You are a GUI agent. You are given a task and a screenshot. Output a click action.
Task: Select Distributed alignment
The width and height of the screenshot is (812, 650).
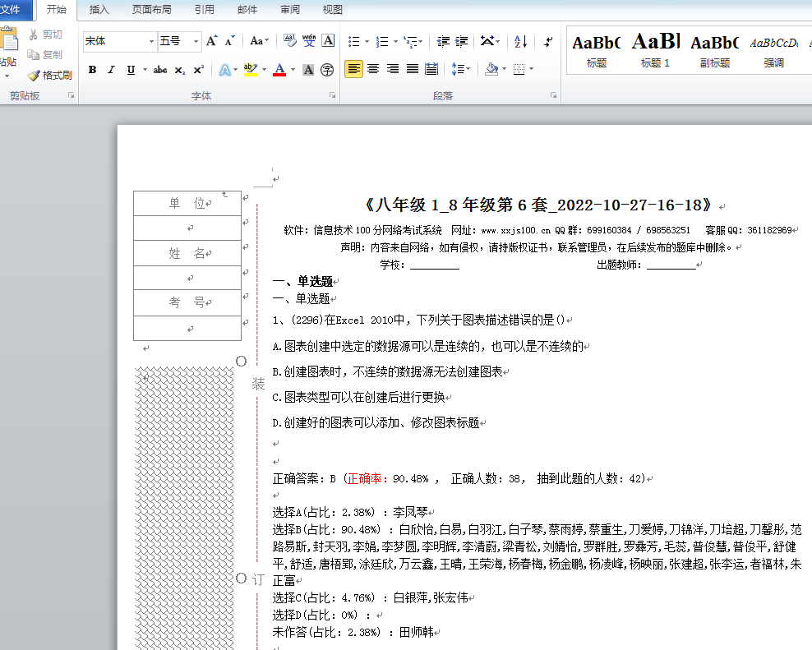click(431, 69)
